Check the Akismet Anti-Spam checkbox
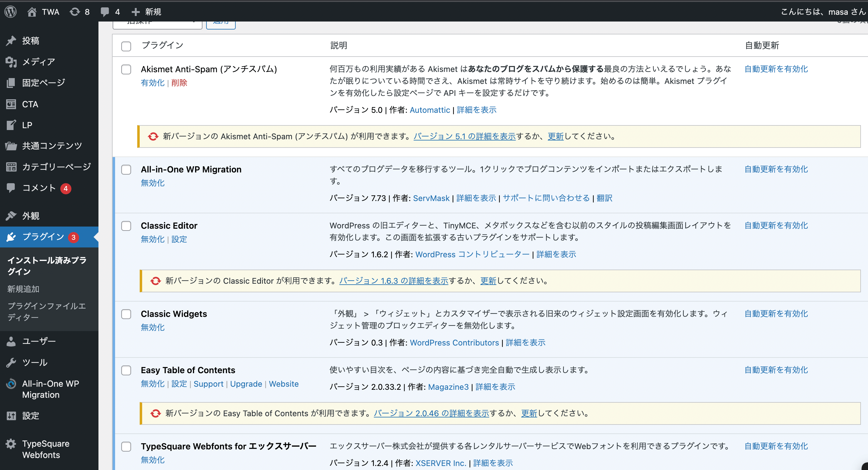 (x=126, y=69)
